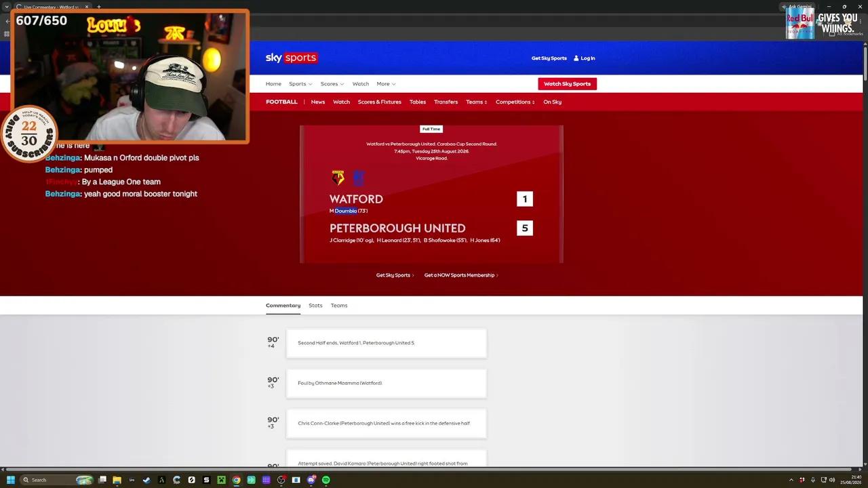Click the FOOTBALL section heading

(x=281, y=102)
